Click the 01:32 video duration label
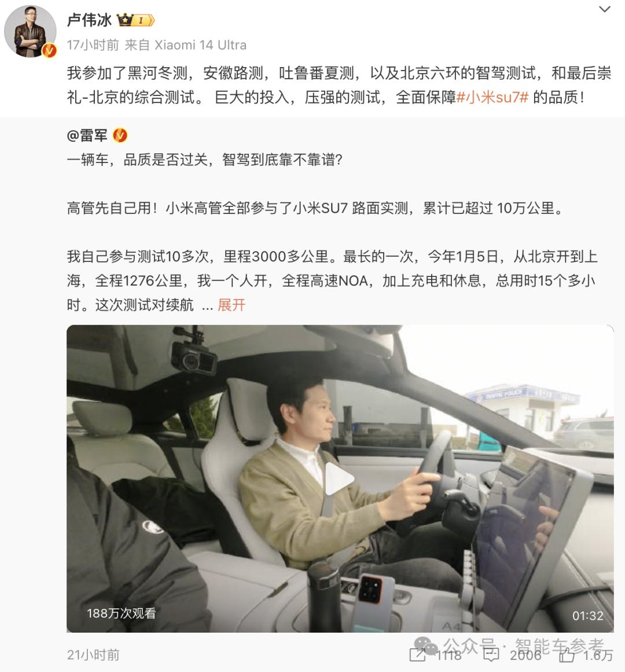This screenshot has height=672, width=625. [x=588, y=616]
